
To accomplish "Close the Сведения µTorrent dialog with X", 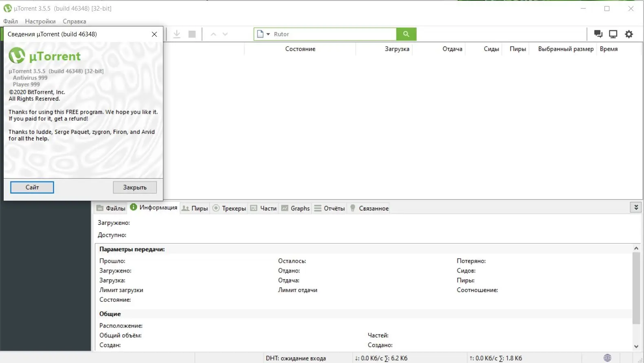I will pyautogui.click(x=154, y=34).
